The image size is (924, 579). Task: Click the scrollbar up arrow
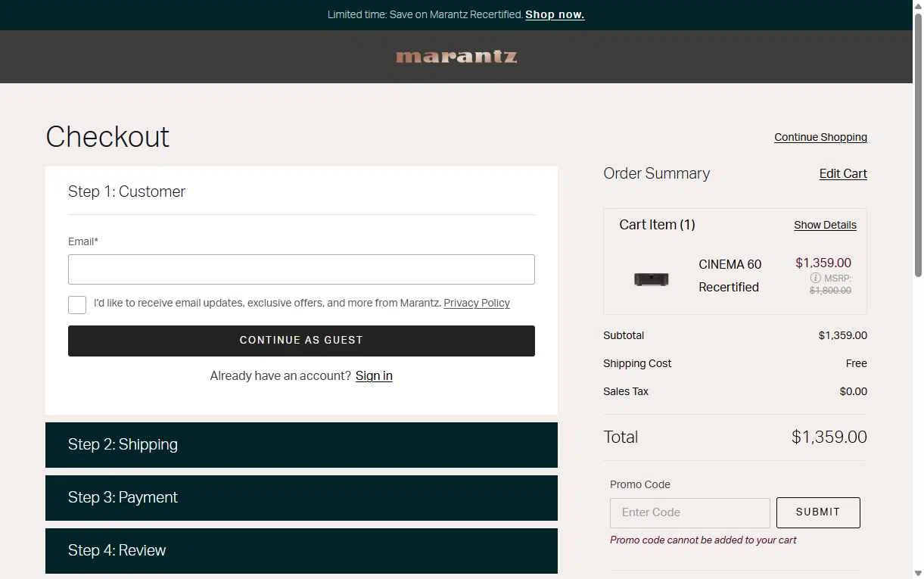[x=918, y=5]
